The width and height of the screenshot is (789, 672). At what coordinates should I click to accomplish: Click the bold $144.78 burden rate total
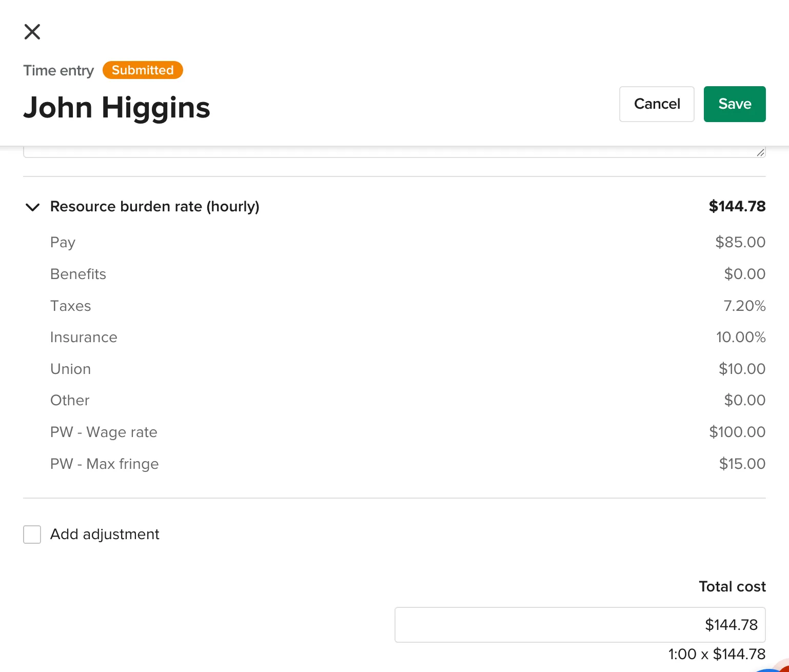click(x=737, y=206)
